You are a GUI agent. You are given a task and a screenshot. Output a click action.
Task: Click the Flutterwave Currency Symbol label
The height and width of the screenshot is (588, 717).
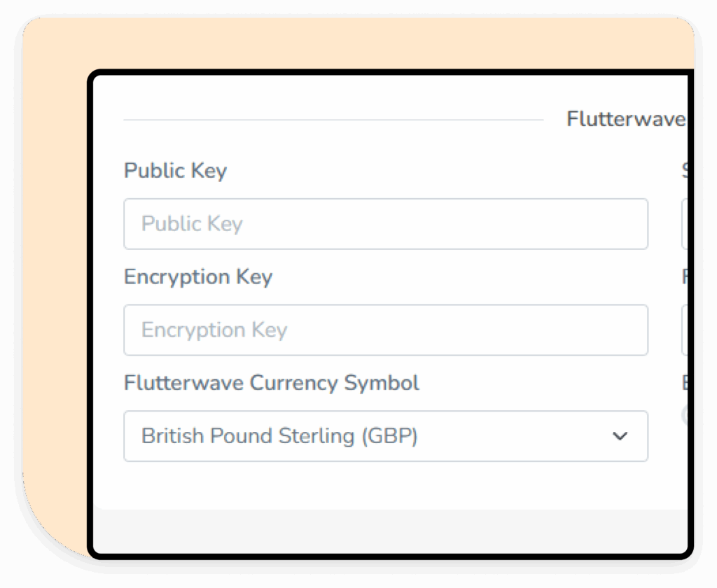271,383
